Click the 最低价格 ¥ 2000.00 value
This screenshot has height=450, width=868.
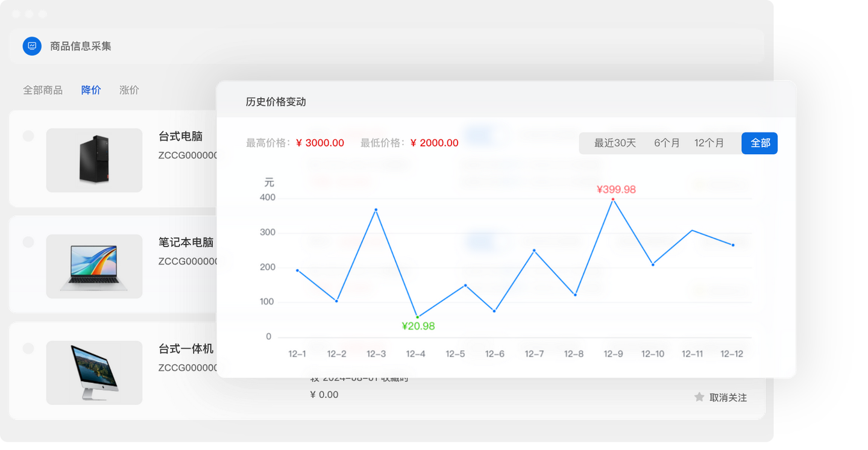click(x=435, y=143)
